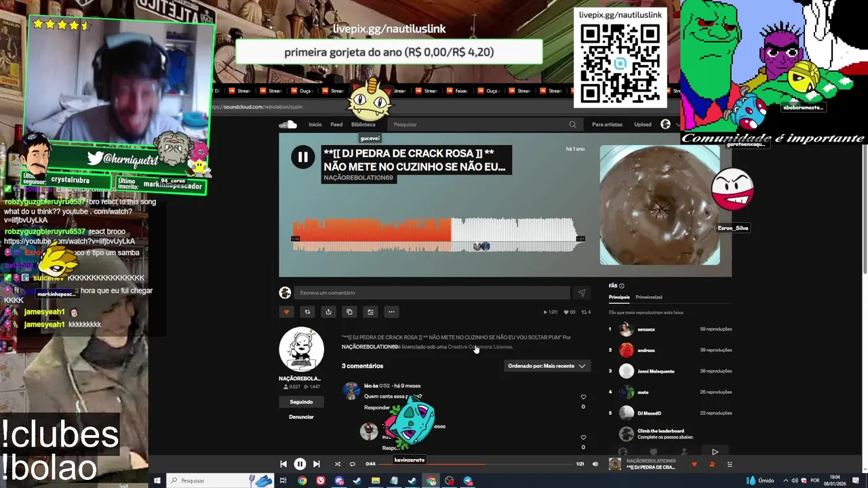
Task: Send the comment with the arrow icon
Action: pyautogui.click(x=581, y=293)
